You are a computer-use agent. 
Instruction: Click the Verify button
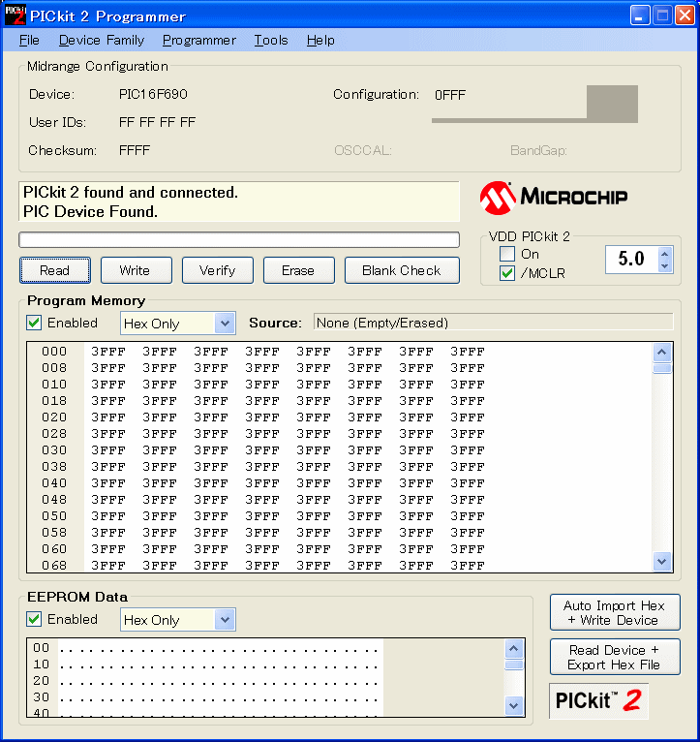[x=218, y=270]
